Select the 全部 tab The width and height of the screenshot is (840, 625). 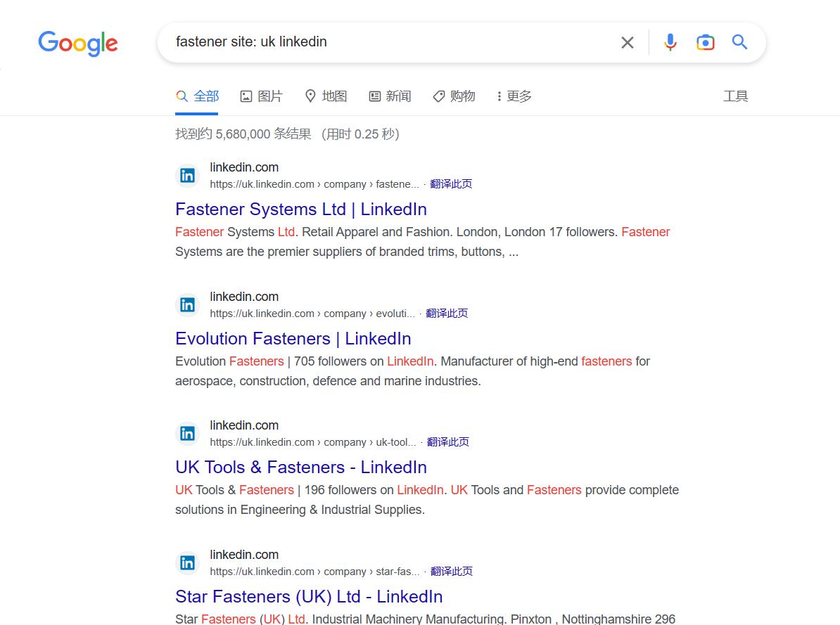click(x=197, y=96)
